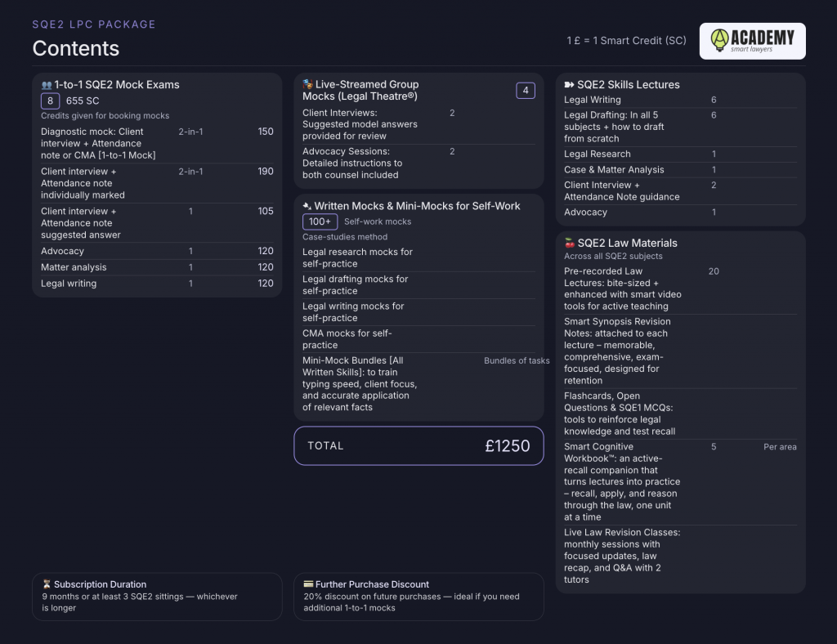Open the TOTAL £1250 box
This screenshot has width=837, height=644.
(418, 445)
